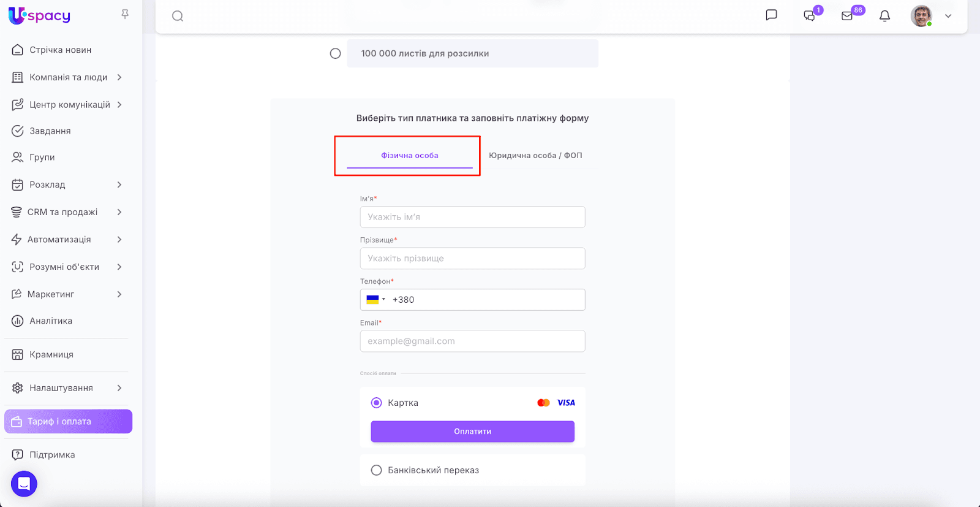Click the Email input field
This screenshot has width=980, height=507.
coord(472,341)
